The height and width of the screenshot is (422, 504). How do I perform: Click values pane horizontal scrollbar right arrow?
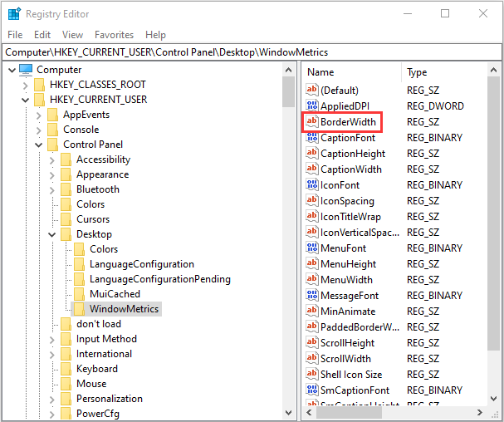480,412
